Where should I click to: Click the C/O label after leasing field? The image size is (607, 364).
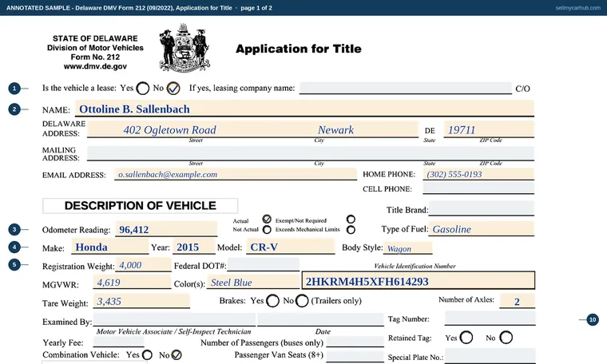click(522, 89)
